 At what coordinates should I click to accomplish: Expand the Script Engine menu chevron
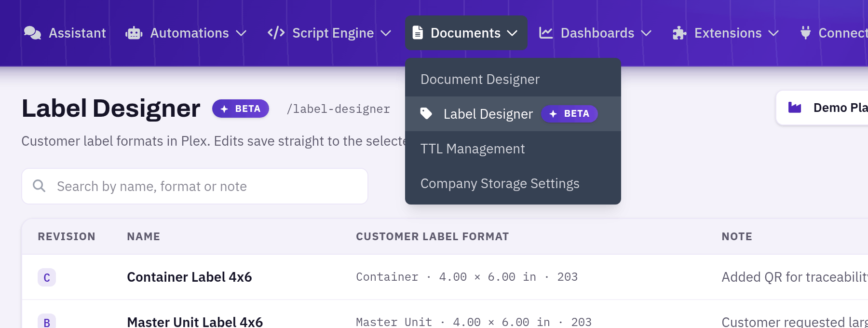[386, 33]
